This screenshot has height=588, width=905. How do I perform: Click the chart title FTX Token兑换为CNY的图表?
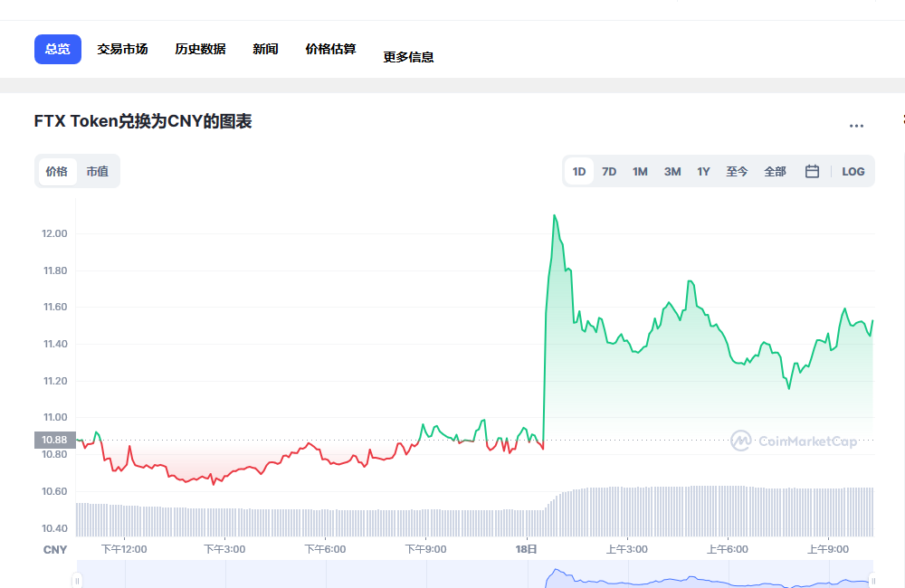143,121
